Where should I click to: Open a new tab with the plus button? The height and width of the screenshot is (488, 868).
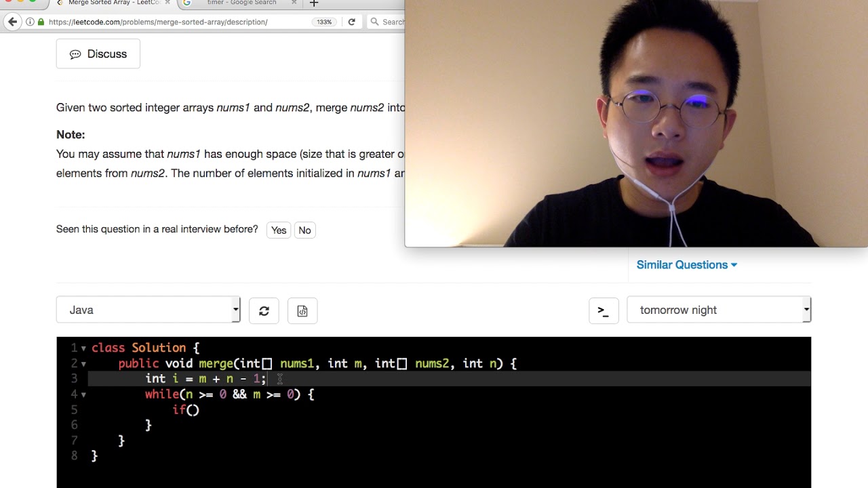(314, 3)
